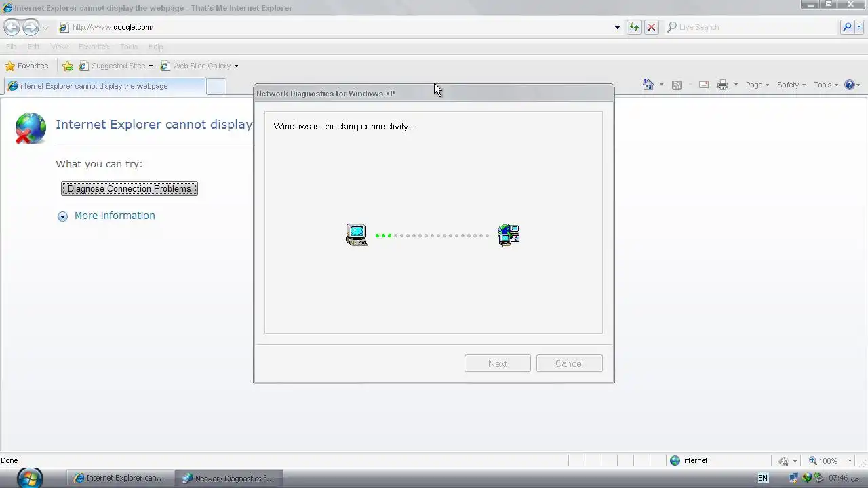Click the blue Help question mark icon

click(x=850, y=85)
